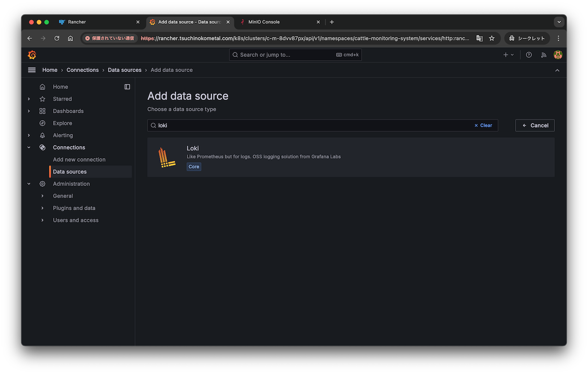Open the Loki data source card title
Image resolution: width=588 pixels, height=374 pixels.
point(193,148)
